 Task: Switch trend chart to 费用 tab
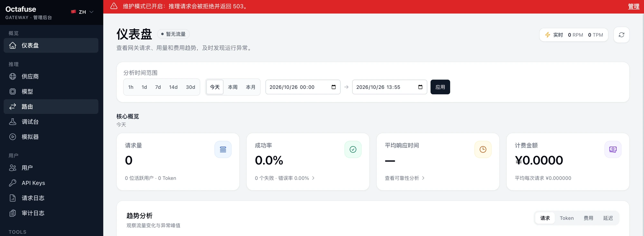point(589,218)
